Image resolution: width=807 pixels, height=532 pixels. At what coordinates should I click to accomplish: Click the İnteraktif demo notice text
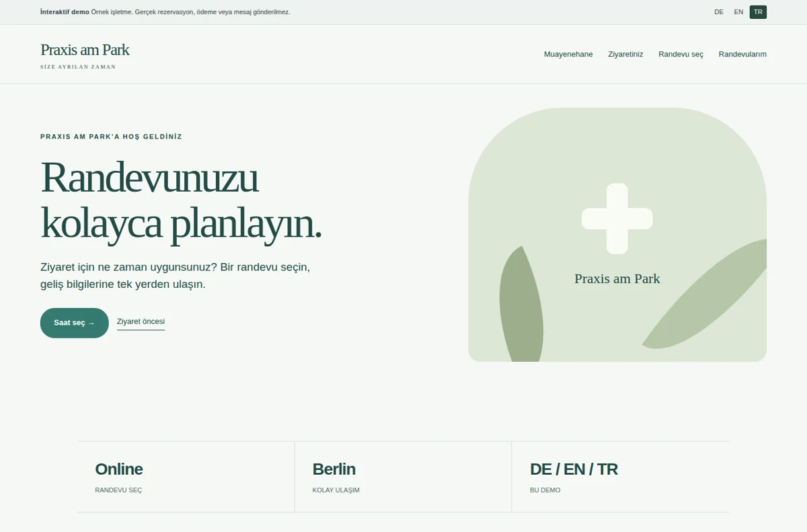[x=165, y=12]
